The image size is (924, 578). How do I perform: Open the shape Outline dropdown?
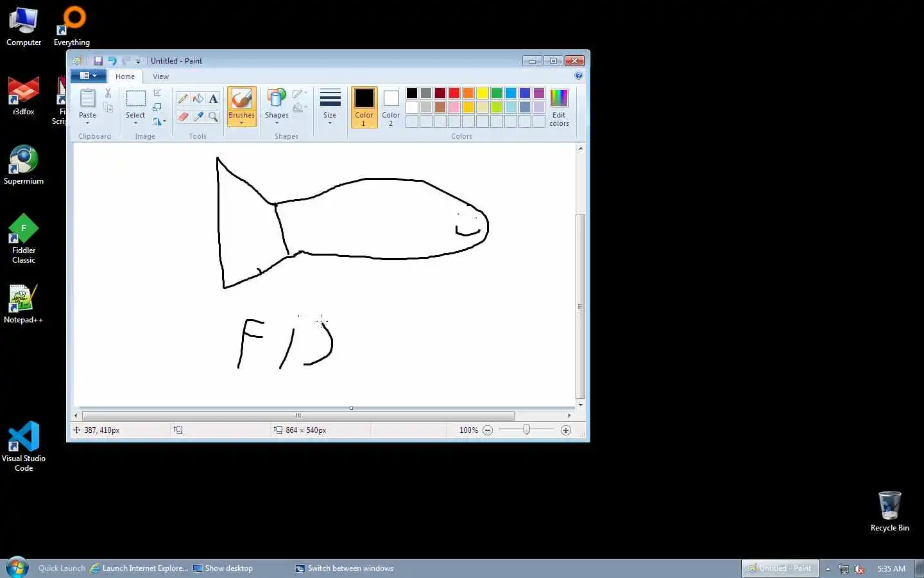300,94
